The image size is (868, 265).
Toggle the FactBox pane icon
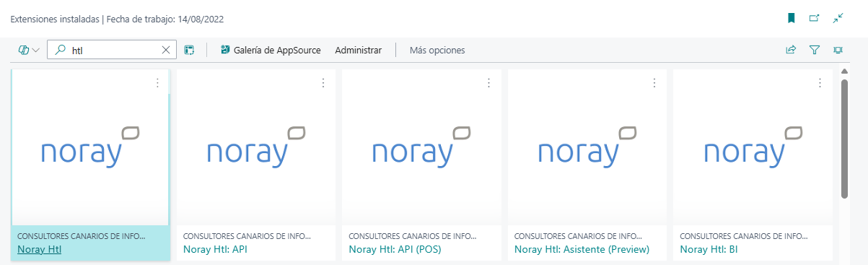838,50
